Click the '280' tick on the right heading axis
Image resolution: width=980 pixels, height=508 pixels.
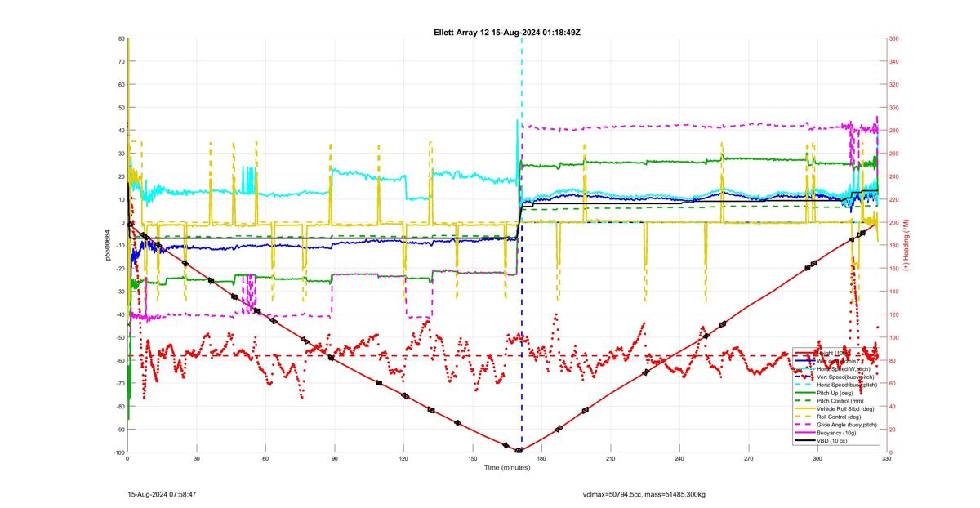(x=894, y=131)
